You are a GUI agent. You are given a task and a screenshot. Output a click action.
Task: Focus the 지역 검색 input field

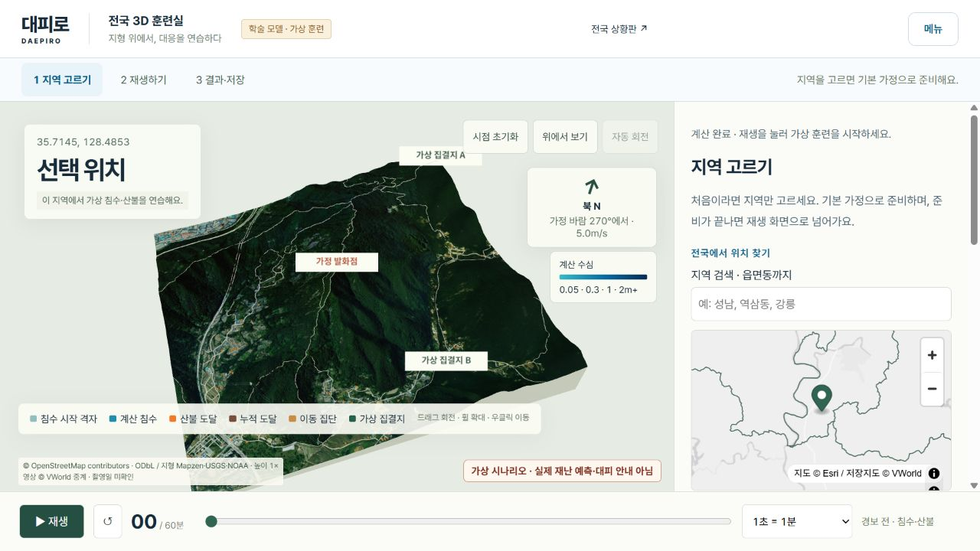[821, 304]
